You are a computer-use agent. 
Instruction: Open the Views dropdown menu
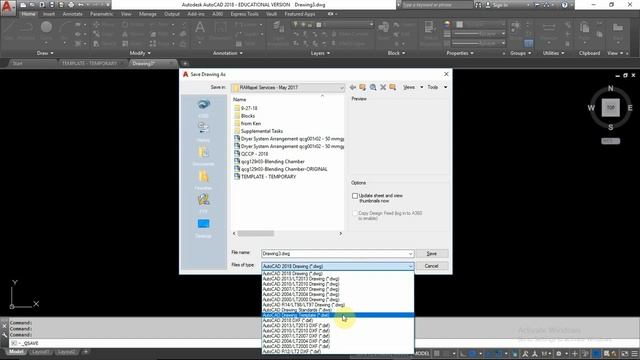[x=413, y=87]
